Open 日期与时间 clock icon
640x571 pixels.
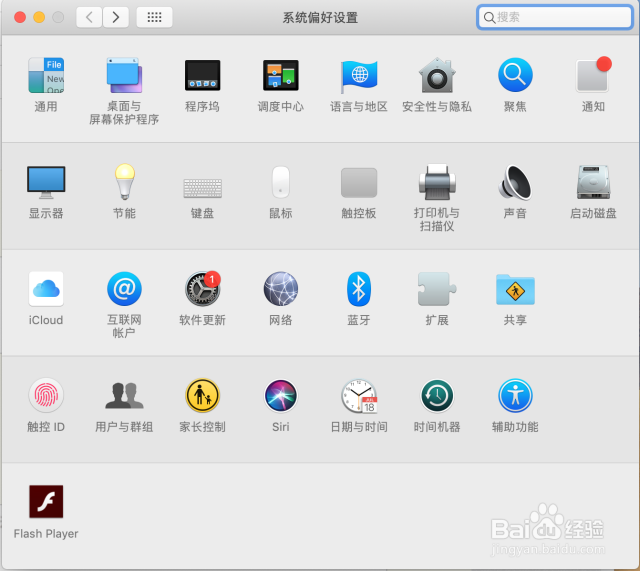pyautogui.click(x=359, y=396)
